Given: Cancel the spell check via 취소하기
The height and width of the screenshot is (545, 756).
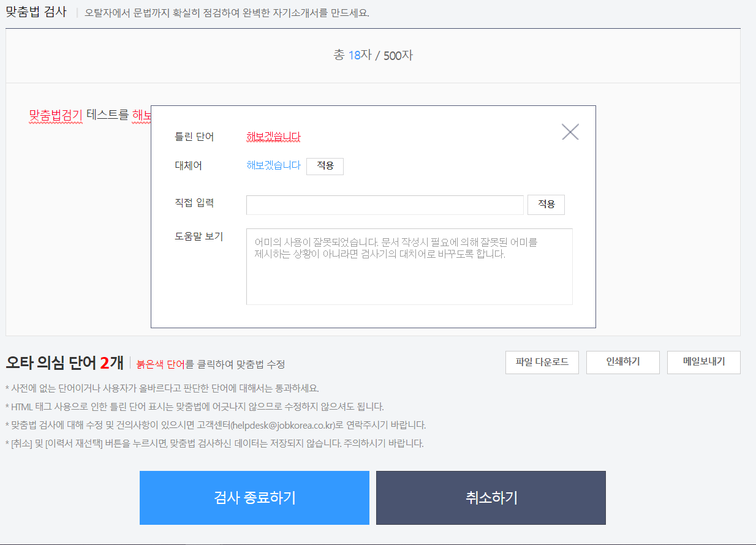Looking at the screenshot, I should [x=490, y=497].
